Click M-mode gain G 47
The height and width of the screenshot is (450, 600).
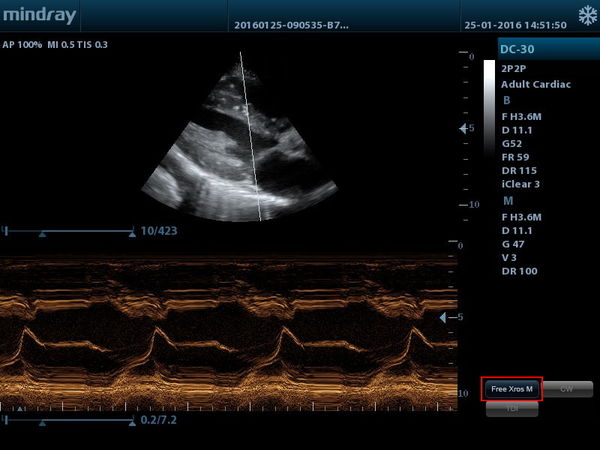tap(513, 244)
